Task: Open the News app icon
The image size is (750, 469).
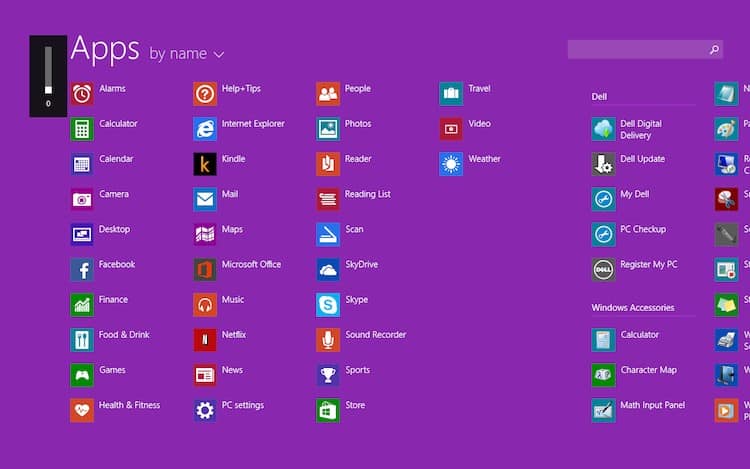Action: click(x=205, y=375)
